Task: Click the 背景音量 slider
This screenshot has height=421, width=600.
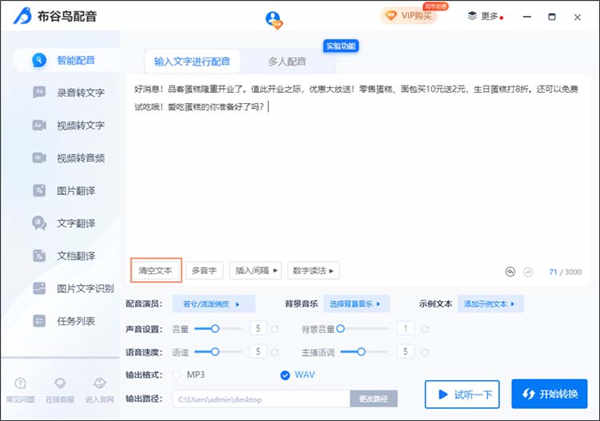Action: point(364,328)
